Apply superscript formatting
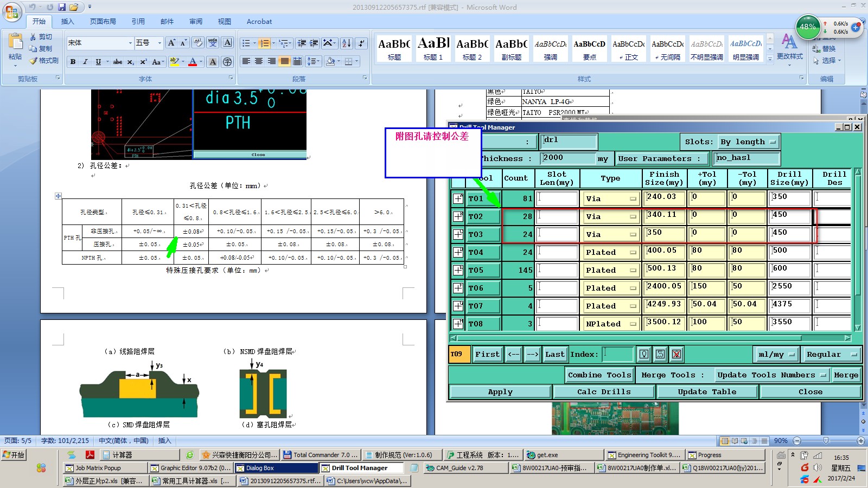This screenshot has width=868, height=488. (143, 62)
